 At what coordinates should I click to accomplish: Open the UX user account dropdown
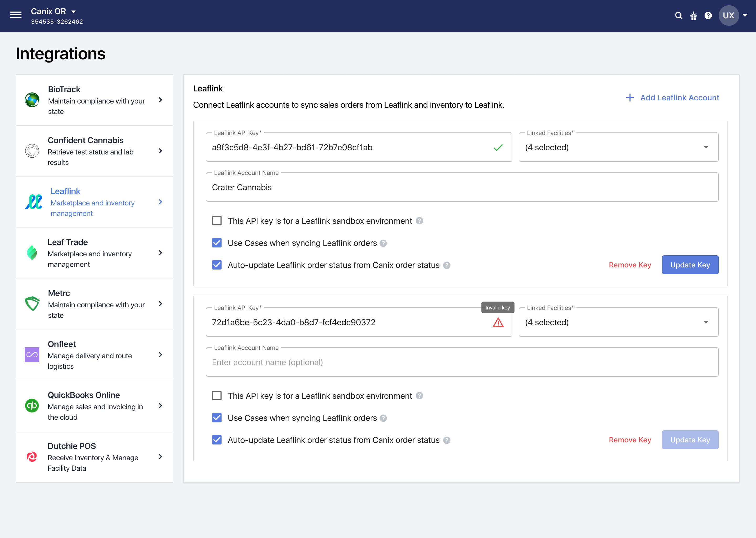728,15
